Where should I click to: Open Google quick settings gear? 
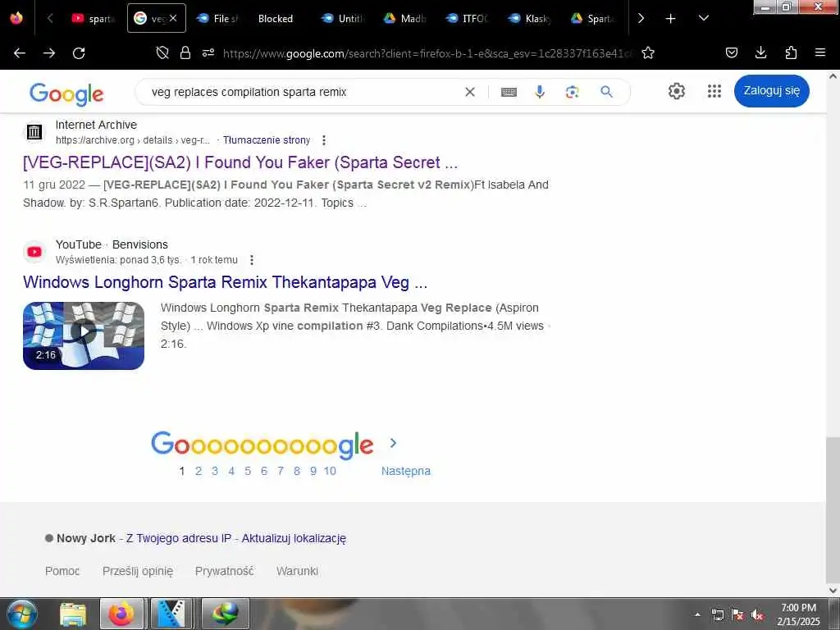tap(677, 91)
